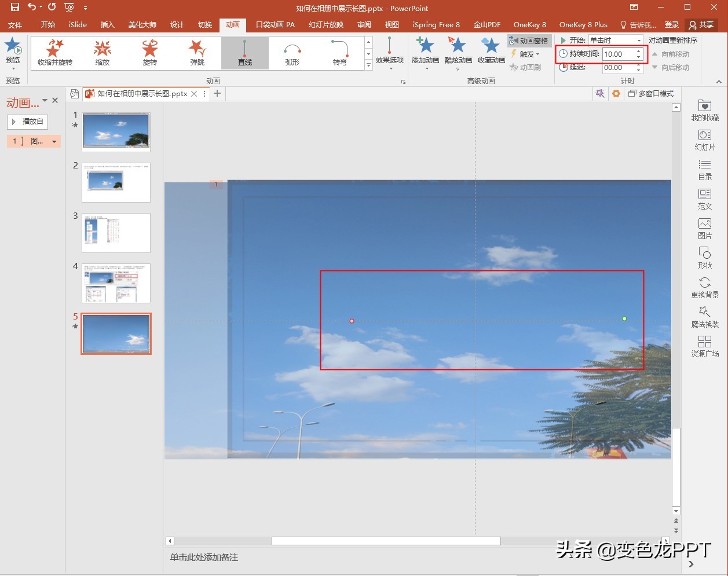The height and width of the screenshot is (576, 728).
Task: Switch to the 切换 ribbon tab
Action: click(x=205, y=25)
